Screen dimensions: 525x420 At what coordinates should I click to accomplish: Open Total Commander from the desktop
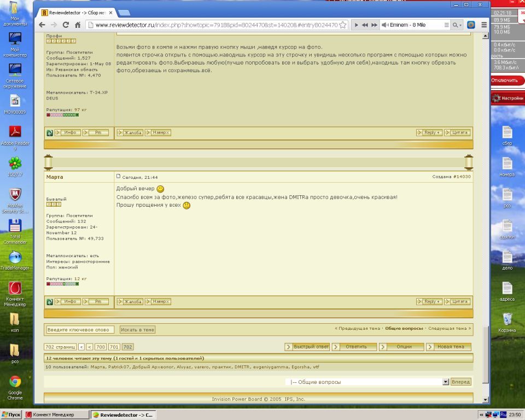click(15, 231)
